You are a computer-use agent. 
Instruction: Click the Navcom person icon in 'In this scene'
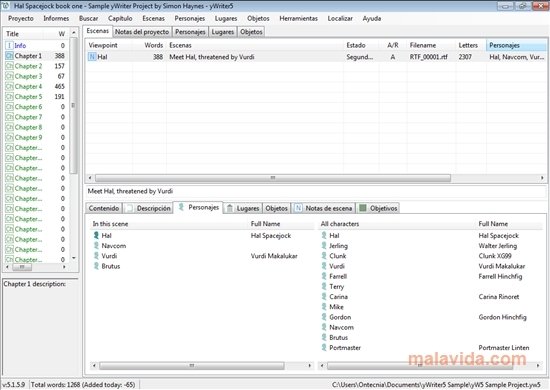(x=96, y=246)
